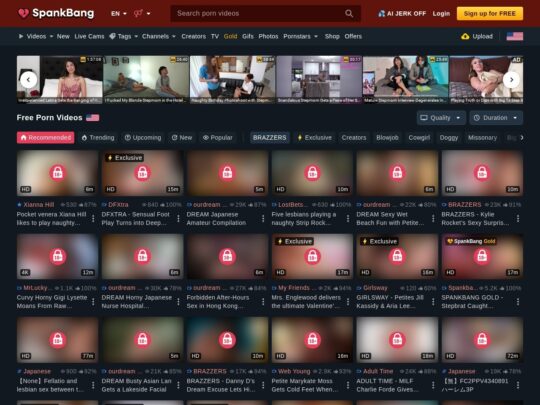The image size is (540, 405).
Task: Open the Quality filter dropdown
Action: [x=441, y=118]
